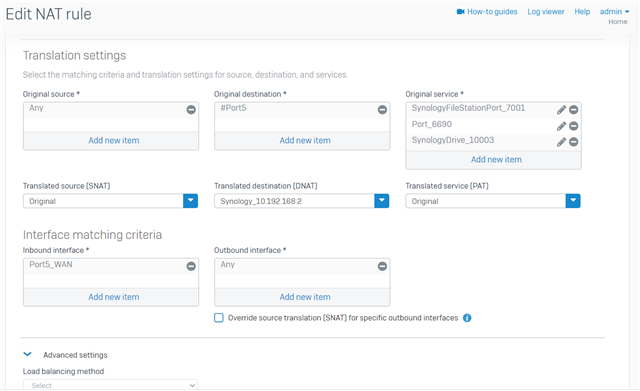Enable Override source translation (SNAT) checkbox
The height and width of the screenshot is (391, 640).
(x=219, y=318)
